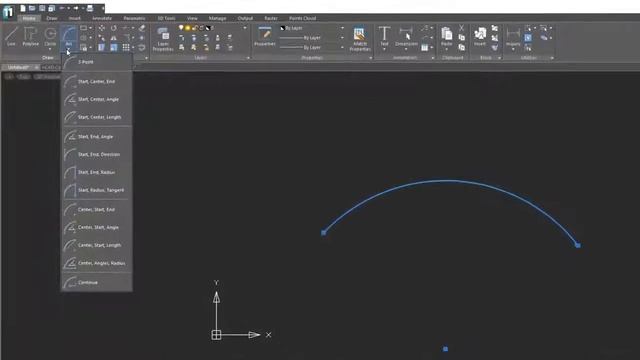Choose Center, Start, Length arc
This screenshot has height=360, width=640.
pos(97,245)
